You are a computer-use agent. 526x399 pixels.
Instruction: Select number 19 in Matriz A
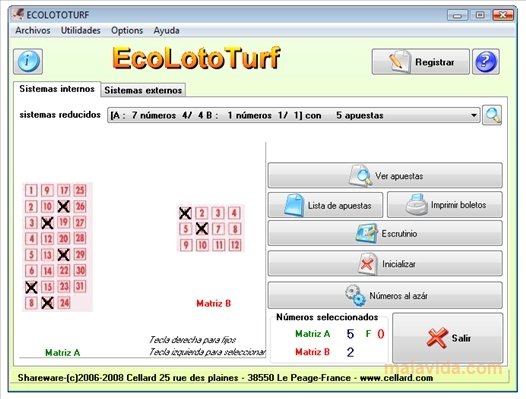coord(63,222)
